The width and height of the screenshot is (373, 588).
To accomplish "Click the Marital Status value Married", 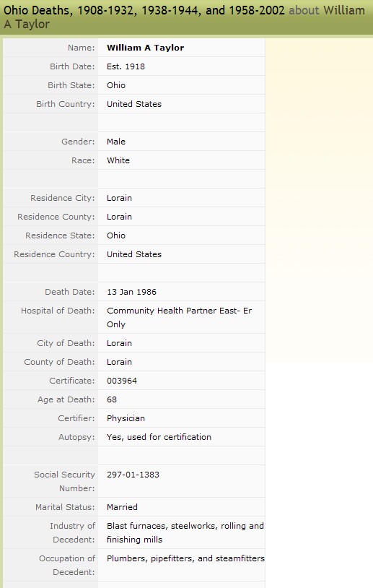I will [122, 507].
